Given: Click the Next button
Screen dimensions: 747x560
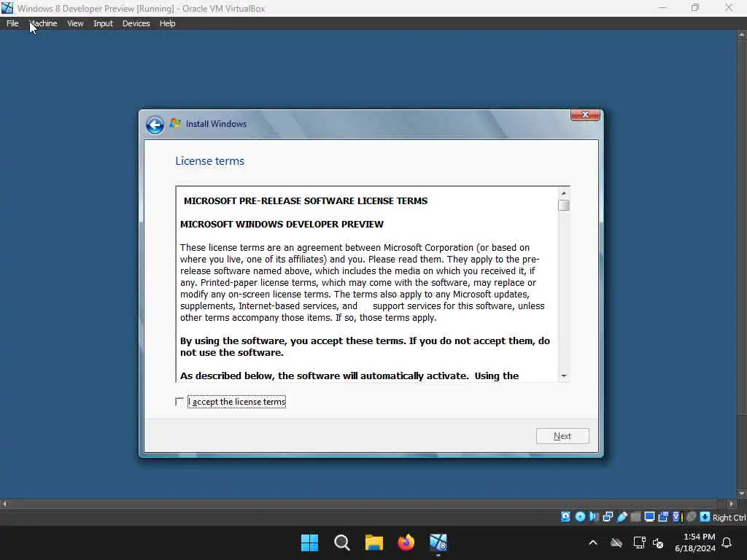Looking at the screenshot, I should 562,436.
